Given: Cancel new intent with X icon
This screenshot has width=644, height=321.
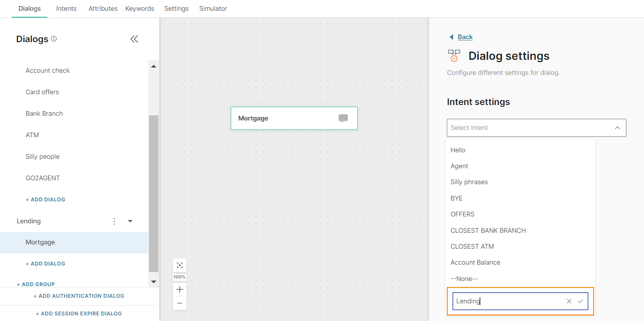Looking at the screenshot, I should [x=569, y=301].
